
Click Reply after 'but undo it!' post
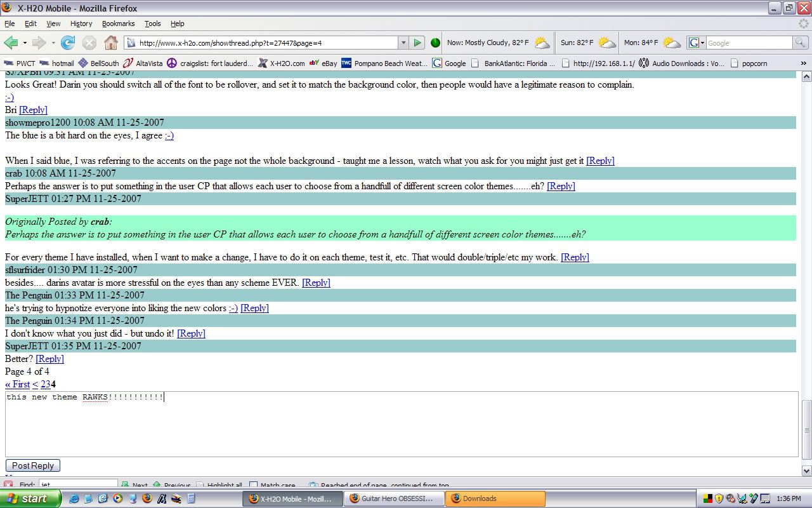click(x=191, y=333)
